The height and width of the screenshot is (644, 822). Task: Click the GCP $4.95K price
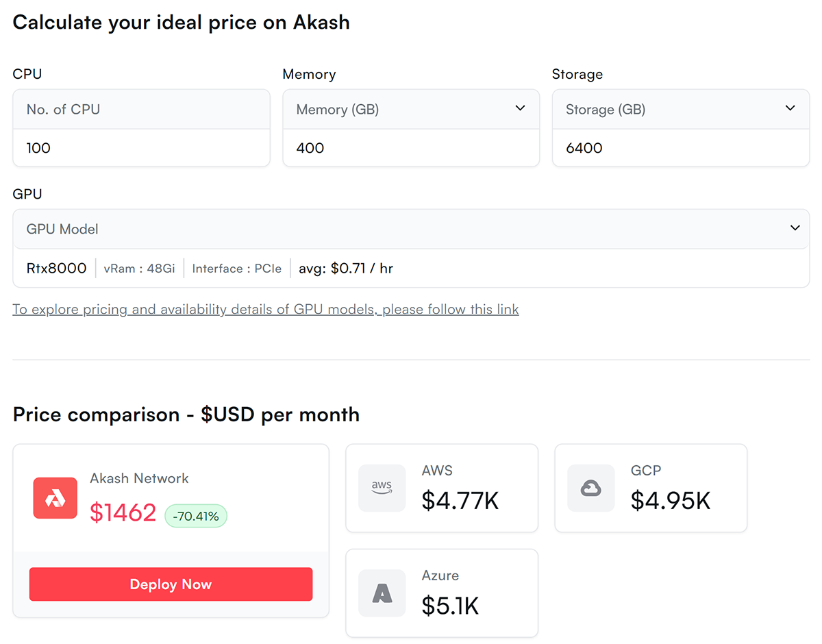point(671,501)
